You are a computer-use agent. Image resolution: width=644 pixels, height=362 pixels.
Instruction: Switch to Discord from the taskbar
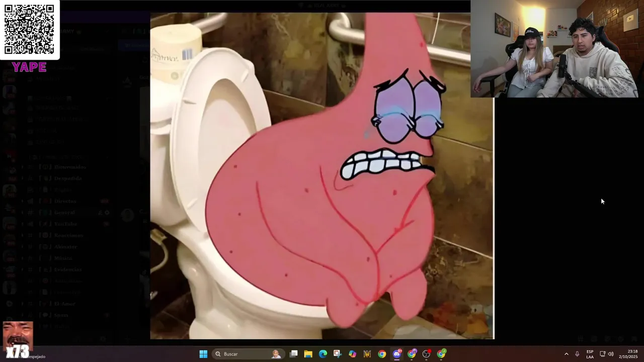pos(397,354)
